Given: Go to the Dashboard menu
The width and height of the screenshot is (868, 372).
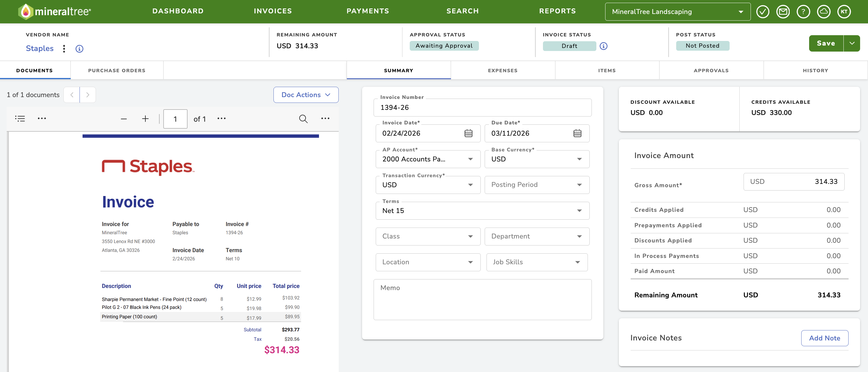Looking at the screenshot, I should [178, 11].
